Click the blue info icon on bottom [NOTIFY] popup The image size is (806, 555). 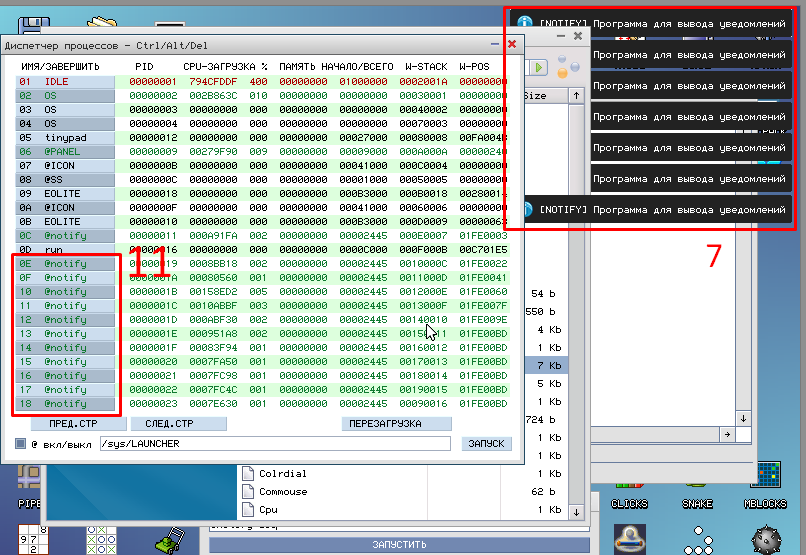(x=527, y=209)
